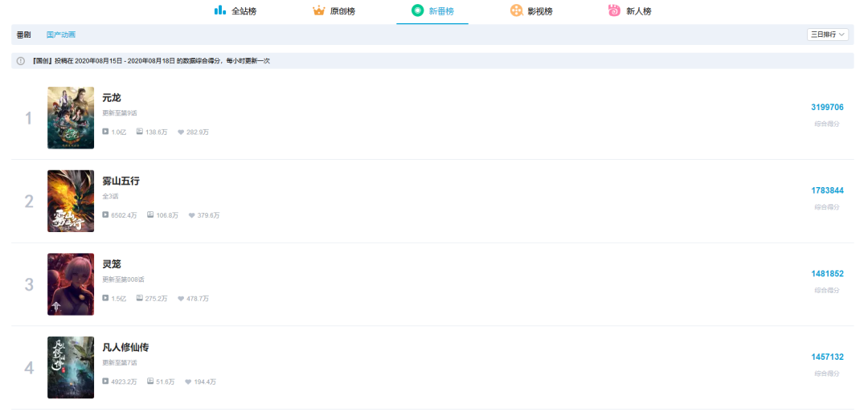Click the pink icon for 新人榜
The height and width of the screenshot is (412, 868).
click(614, 10)
